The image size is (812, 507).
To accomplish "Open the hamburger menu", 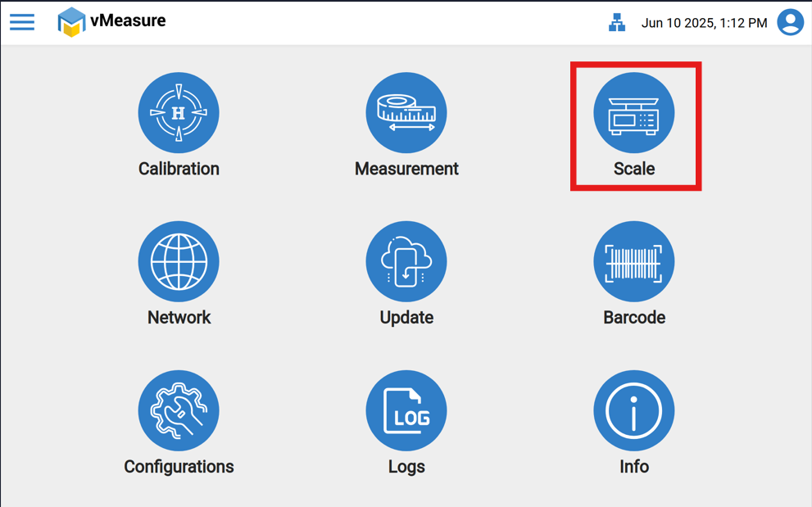I will coord(22,22).
